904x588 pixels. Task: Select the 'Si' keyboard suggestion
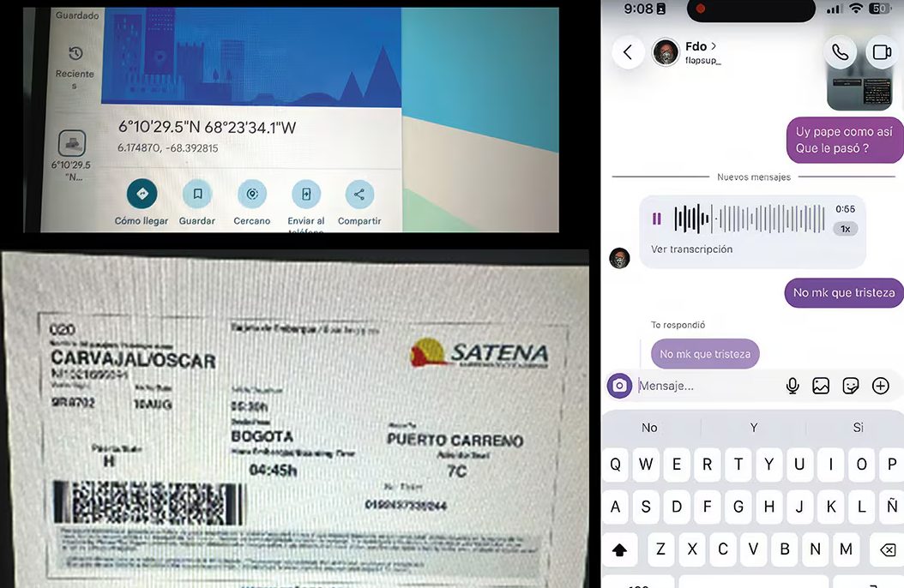click(858, 428)
